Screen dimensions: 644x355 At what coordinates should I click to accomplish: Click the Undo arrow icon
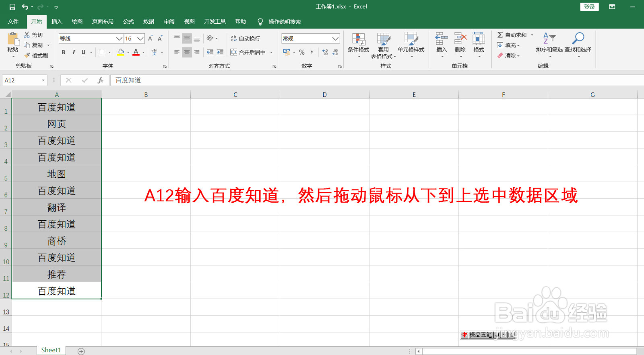(25, 7)
